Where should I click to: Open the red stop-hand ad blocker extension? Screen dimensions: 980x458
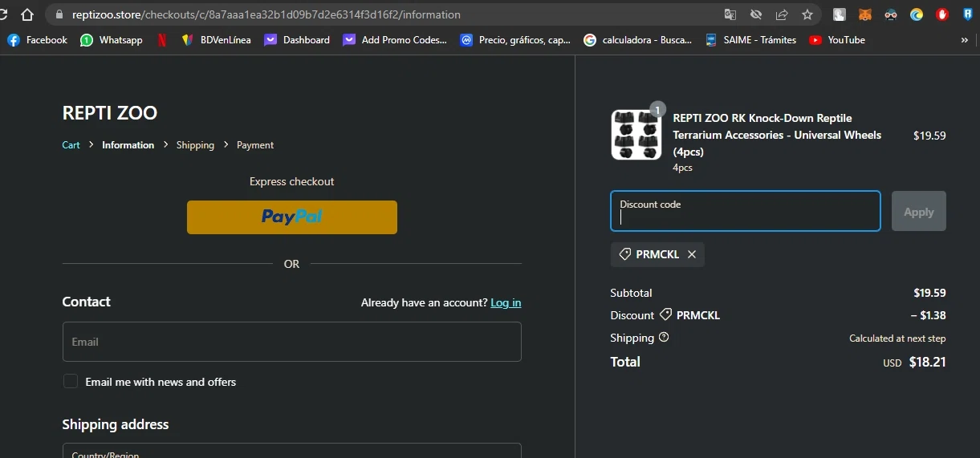pos(942,14)
